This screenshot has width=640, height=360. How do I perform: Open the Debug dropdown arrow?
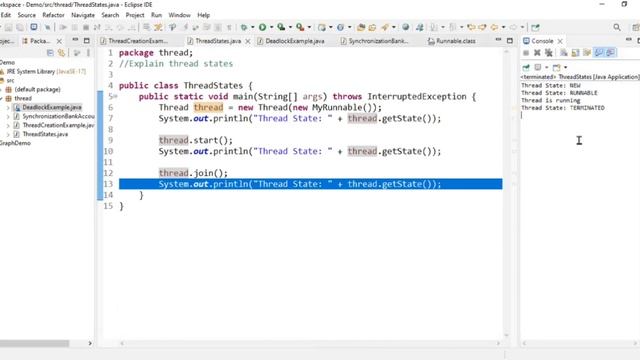click(252, 27)
